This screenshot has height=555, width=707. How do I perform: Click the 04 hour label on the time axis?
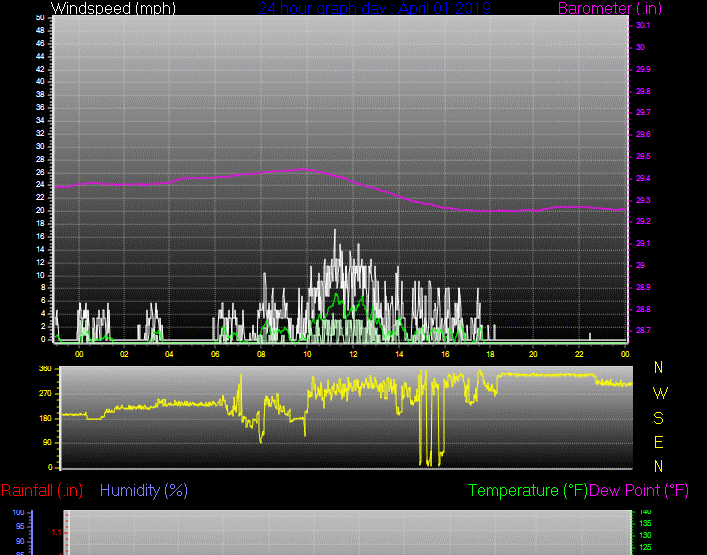tap(169, 354)
